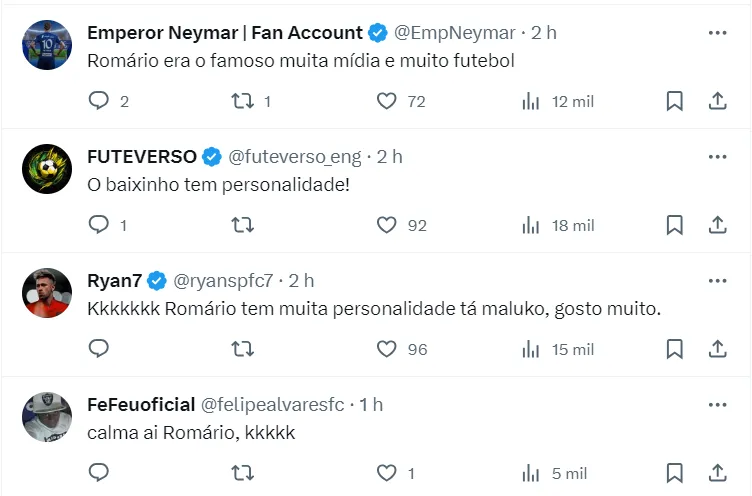View analytics of FUTEVERSO's tweet
This screenshot has width=752, height=496.
pos(531,225)
